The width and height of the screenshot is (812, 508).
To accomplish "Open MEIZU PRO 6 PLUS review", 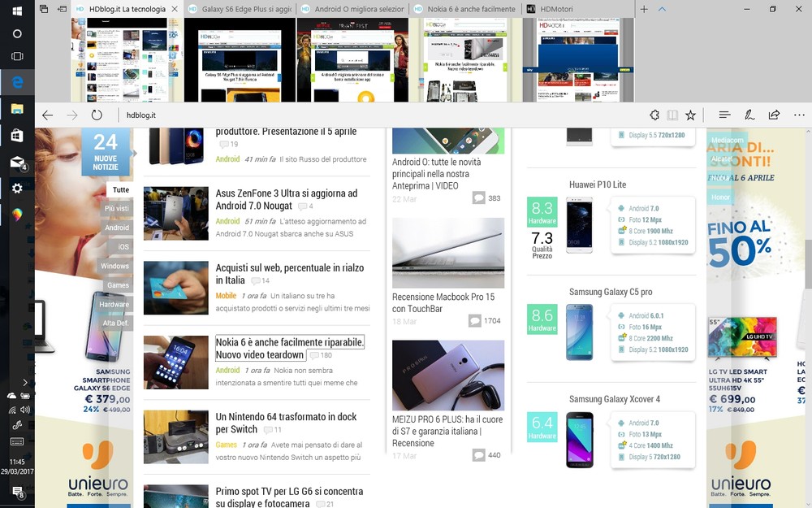I will [447, 431].
